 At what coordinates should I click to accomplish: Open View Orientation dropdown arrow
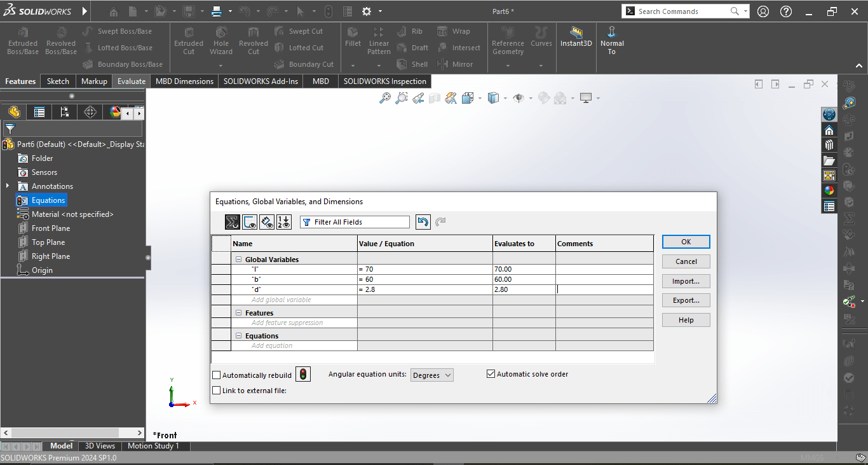480,99
